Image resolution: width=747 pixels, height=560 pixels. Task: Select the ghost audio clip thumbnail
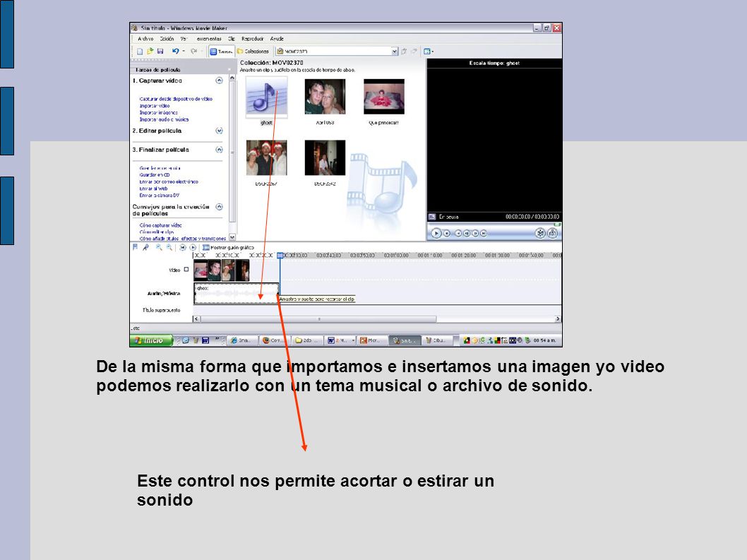tap(266, 97)
